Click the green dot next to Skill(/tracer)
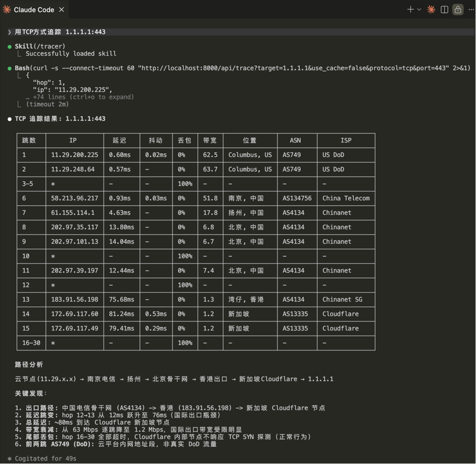Screen dimensions: 476x464 (x=10, y=47)
